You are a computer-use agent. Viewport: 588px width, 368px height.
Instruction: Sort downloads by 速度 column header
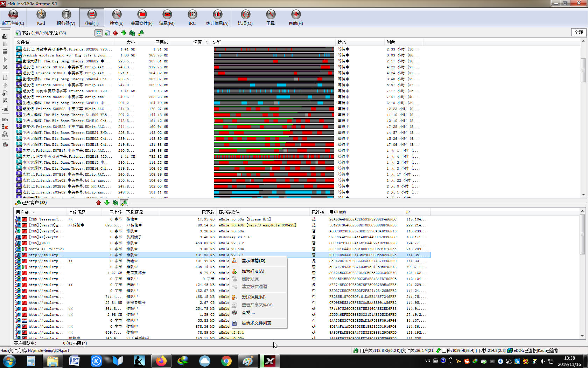pyautogui.click(x=197, y=42)
